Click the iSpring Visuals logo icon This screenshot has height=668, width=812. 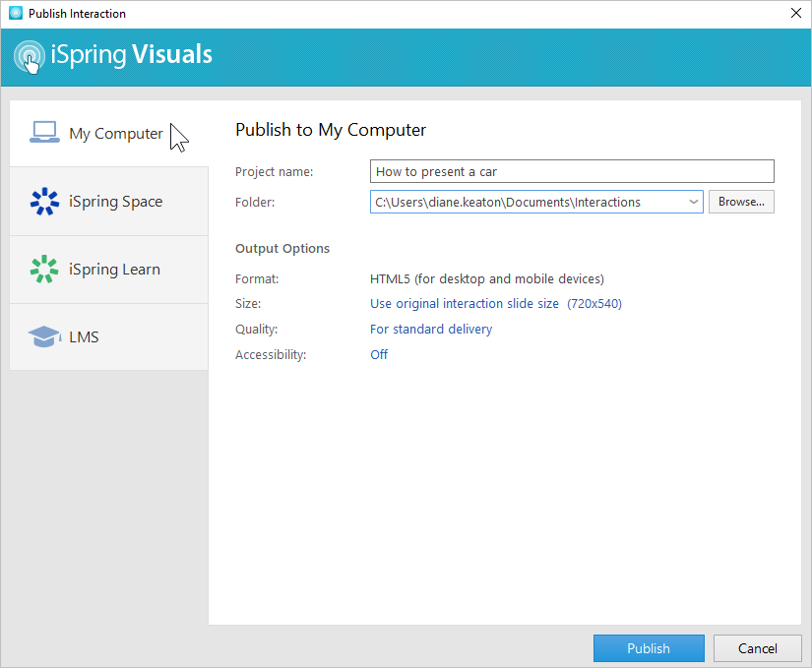click(x=29, y=56)
